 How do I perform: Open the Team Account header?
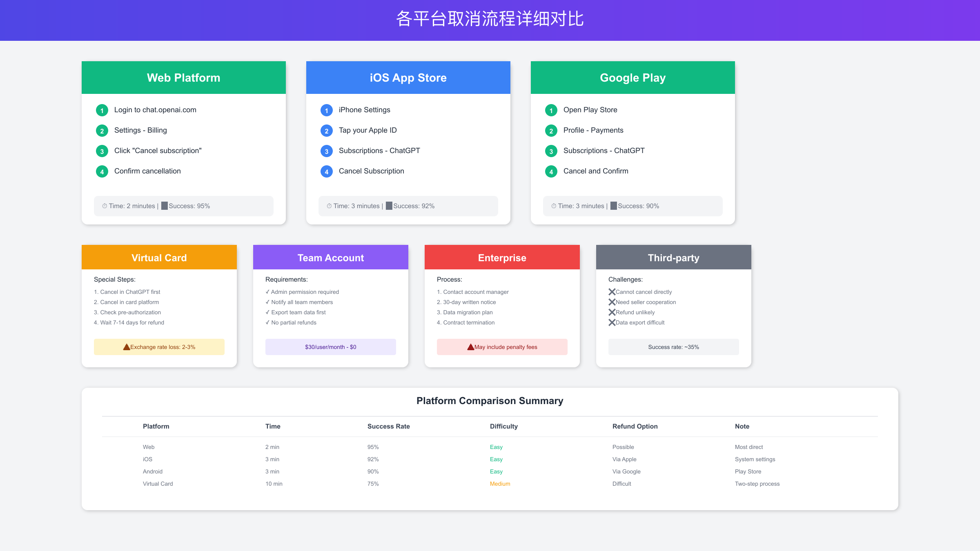click(x=331, y=257)
